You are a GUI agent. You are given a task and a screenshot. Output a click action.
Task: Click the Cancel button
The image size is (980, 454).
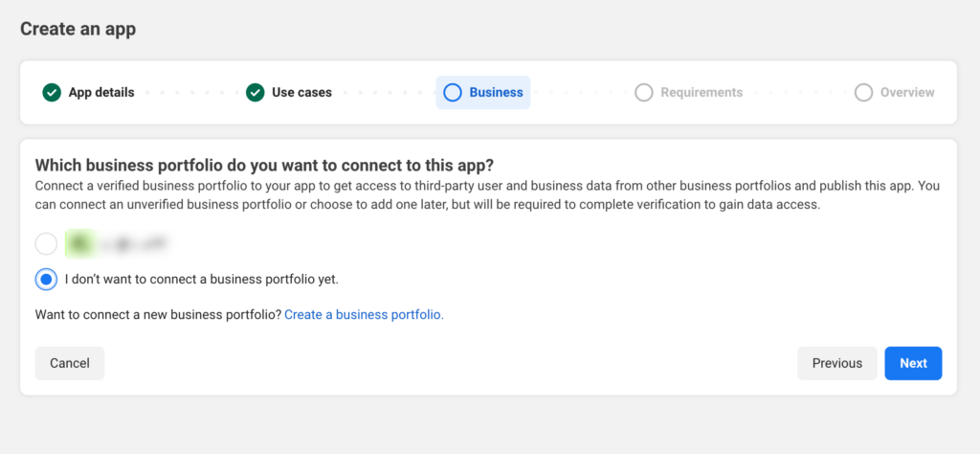click(x=69, y=363)
